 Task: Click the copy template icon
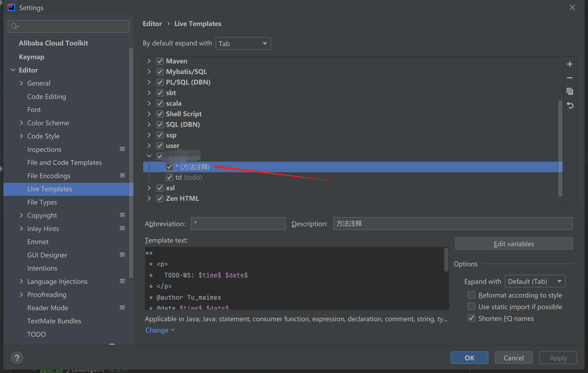point(571,91)
